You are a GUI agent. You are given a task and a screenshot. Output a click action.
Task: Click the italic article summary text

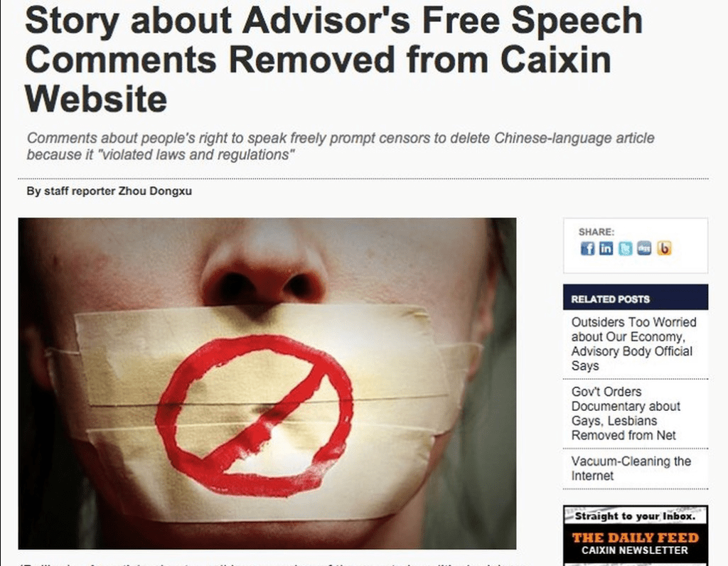(x=341, y=146)
